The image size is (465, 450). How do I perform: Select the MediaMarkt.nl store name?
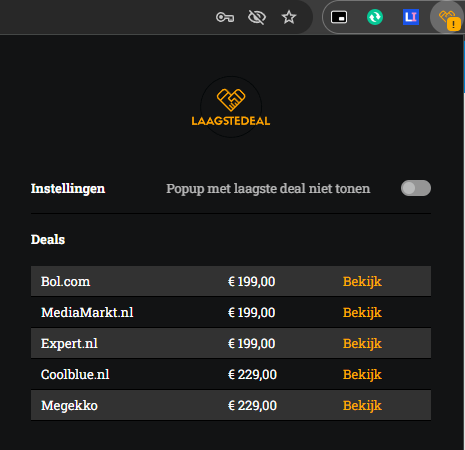[87, 313]
